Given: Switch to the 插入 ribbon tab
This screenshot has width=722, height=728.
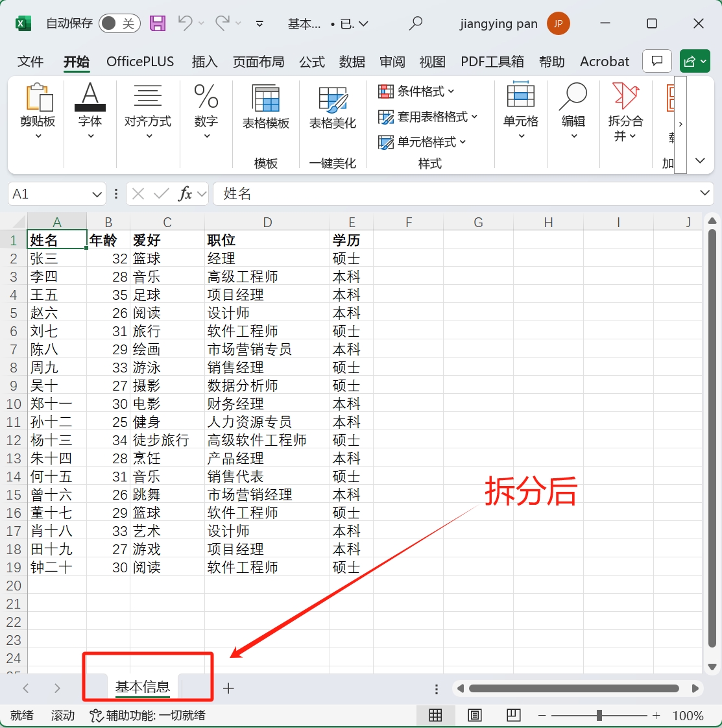Looking at the screenshot, I should [204, 62].
